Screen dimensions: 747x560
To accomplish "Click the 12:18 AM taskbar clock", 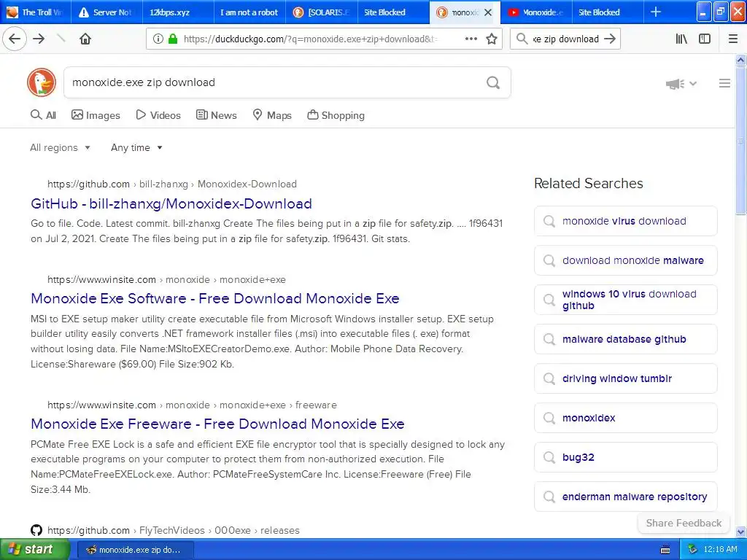I will pos(720,550).
